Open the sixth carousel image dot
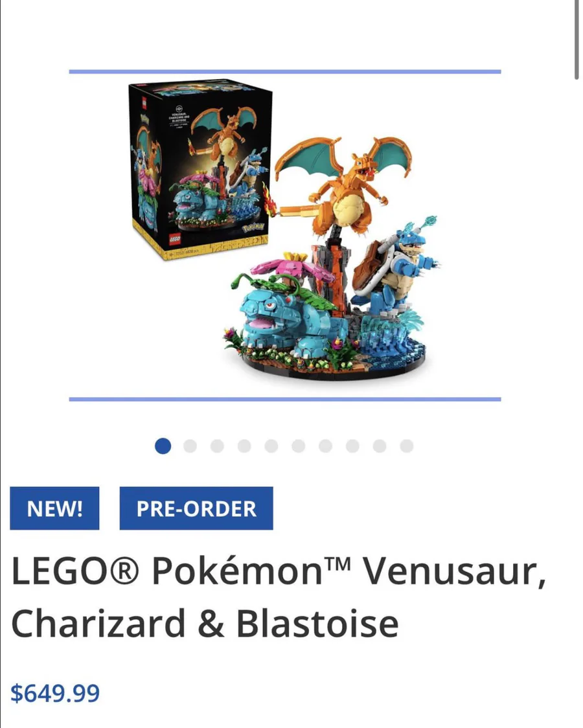This screenshot has height=728, width=583. point(299,446)
